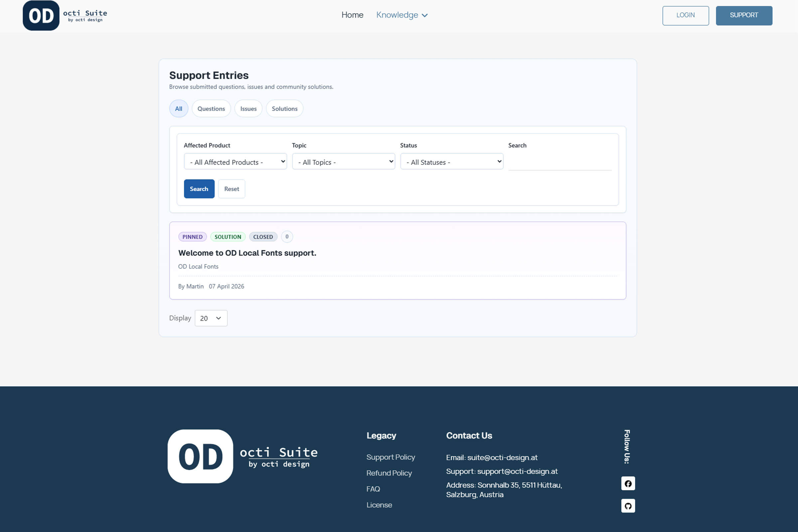Click the reply count badge showing 0
The height and width of the screenshot is (532, 798).
pyautogui.click(x=287, y=236)
